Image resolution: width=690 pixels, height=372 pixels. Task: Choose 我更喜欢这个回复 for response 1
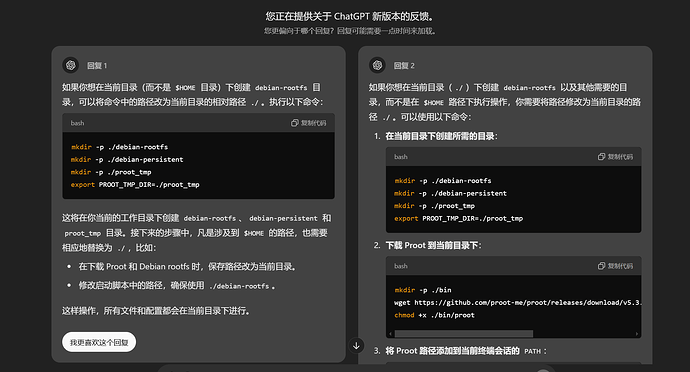click(99, 342)
